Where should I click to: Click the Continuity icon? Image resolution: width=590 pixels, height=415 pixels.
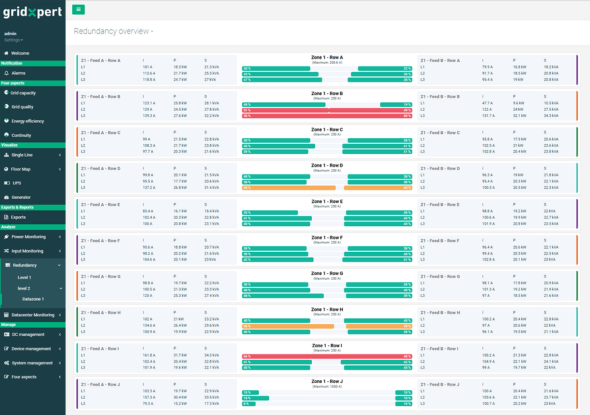coord(6,135)
